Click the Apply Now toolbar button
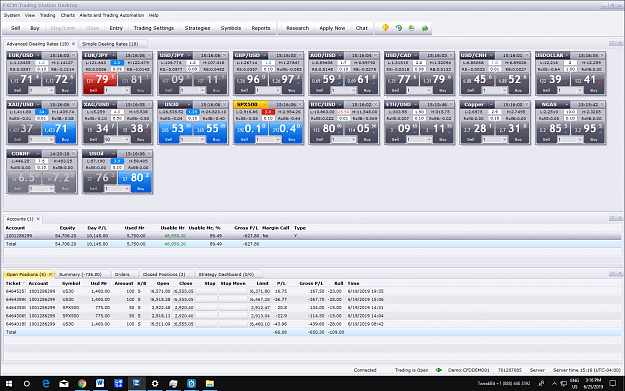The image size is (625, 391). [332, 28]
